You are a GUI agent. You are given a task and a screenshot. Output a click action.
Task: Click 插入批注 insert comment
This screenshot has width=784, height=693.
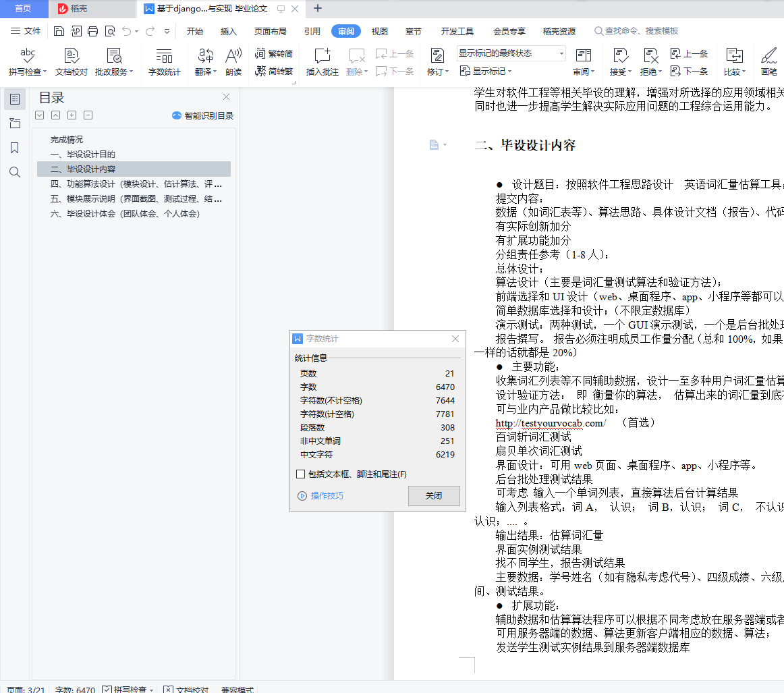[x=322, y=62]
